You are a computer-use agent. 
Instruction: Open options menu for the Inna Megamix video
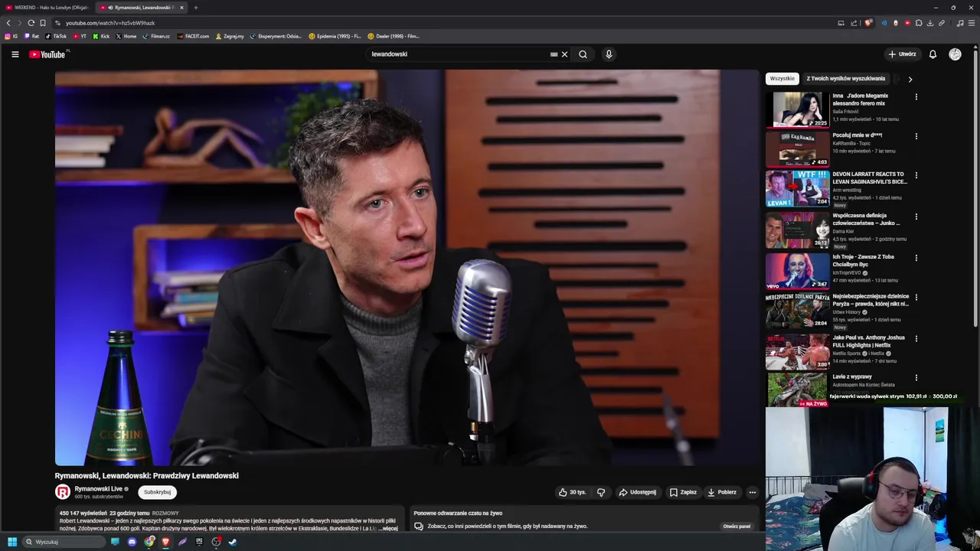coord(916,97)
